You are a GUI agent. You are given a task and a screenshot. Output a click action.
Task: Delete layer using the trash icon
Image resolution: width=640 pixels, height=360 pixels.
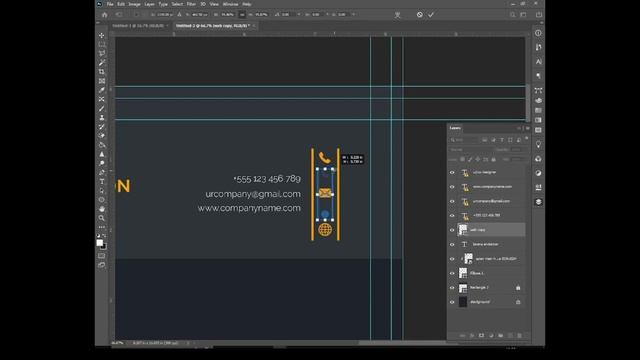(x=520, y=336)
